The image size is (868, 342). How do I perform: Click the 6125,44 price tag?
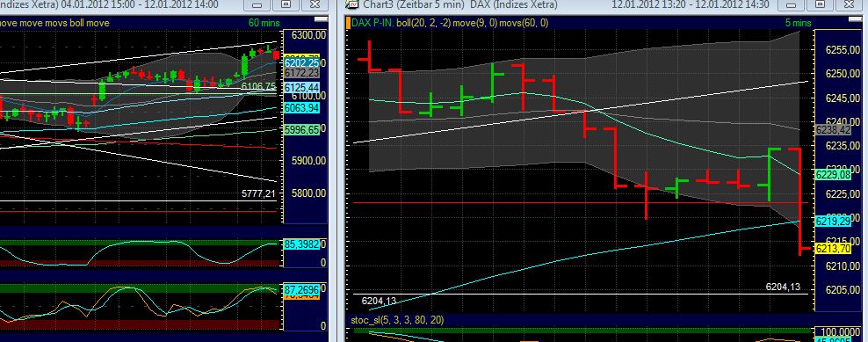click(x=300, y=88)
